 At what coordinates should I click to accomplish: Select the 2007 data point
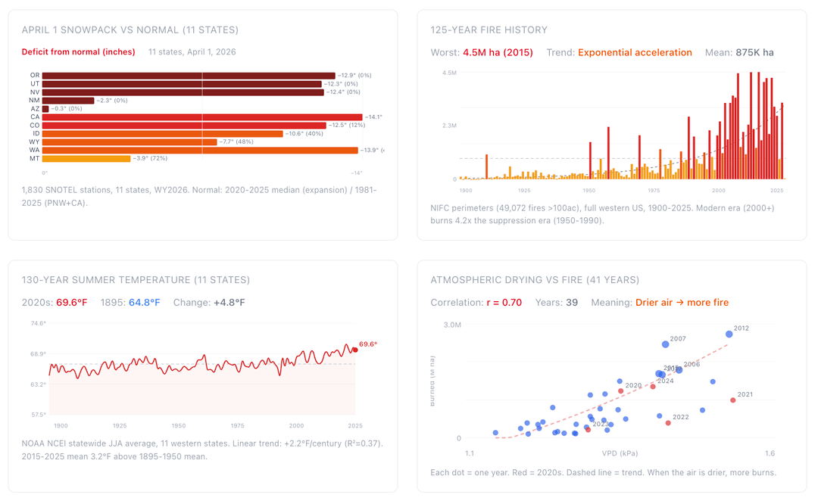click(665, 344)
